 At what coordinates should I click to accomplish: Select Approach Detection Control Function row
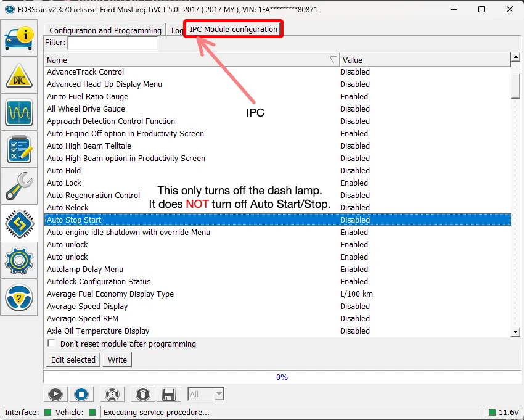coord(277,121)
